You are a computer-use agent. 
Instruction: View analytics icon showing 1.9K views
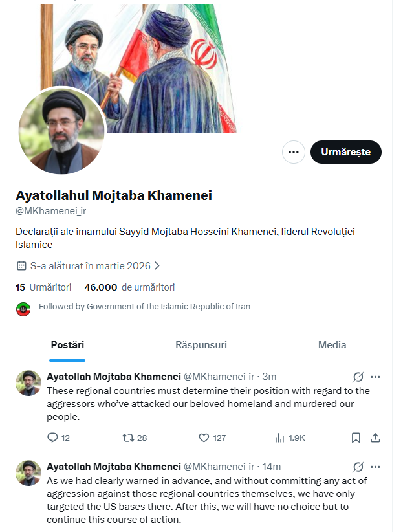280,438
